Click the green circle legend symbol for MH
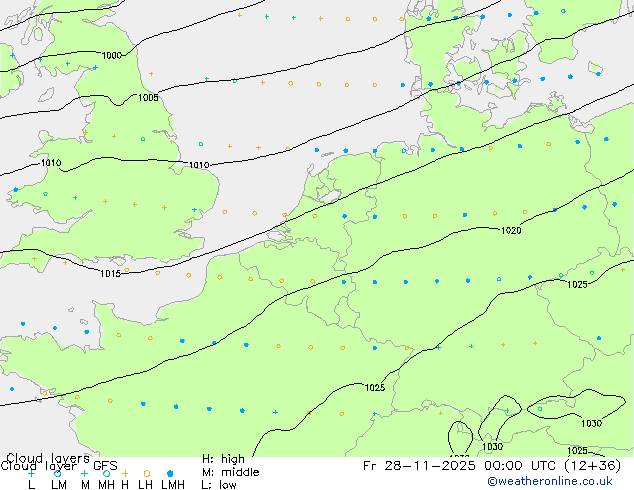Screen dimensions: 634x490 click(x=106, y=473)
